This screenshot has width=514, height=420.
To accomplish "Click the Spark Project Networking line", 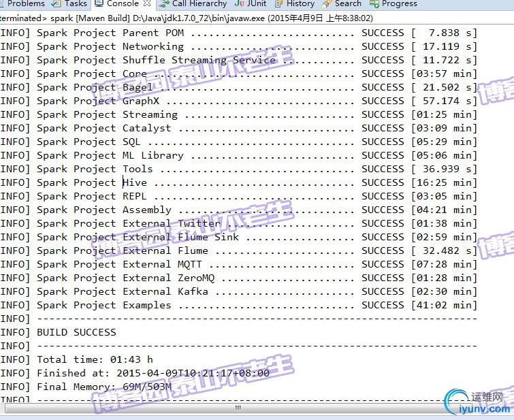I will (238, 46).
